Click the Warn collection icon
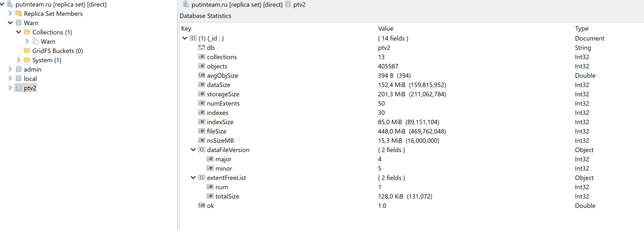Viewport: 644px width, 230px height. (36, 41)
